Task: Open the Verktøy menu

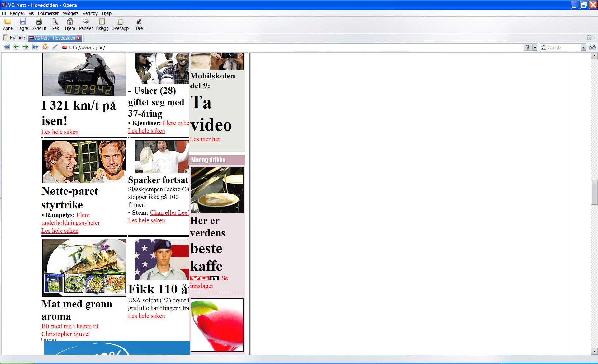Action: coord(90,13)
